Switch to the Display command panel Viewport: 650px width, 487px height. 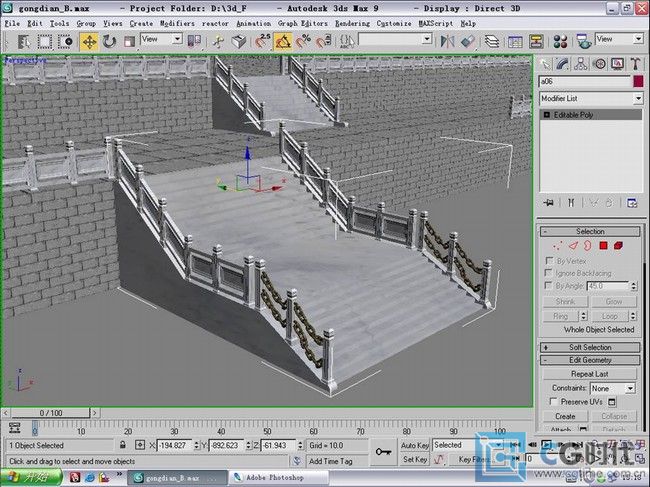pyautogui.click(x=617, y=64)
